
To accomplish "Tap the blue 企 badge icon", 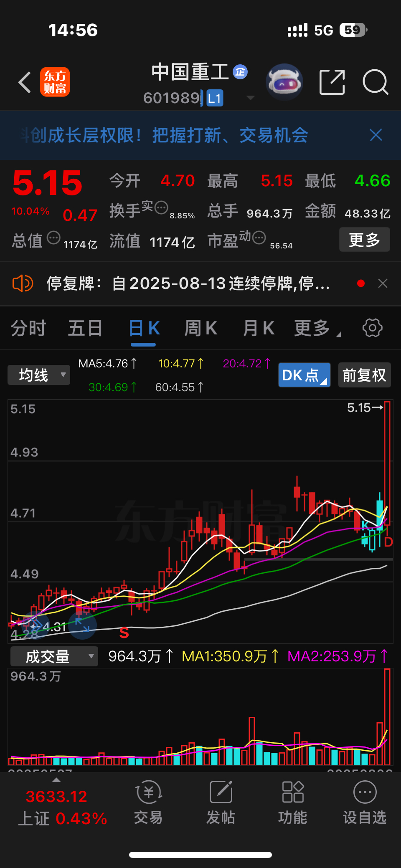I will pyautogui.click(x=240, y=72).
